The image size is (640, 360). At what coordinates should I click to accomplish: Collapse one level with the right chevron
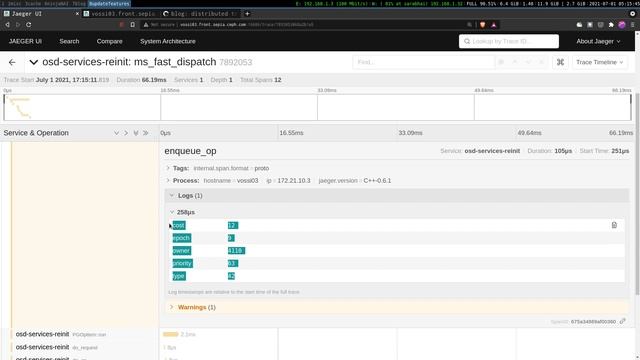pos(126,133)
